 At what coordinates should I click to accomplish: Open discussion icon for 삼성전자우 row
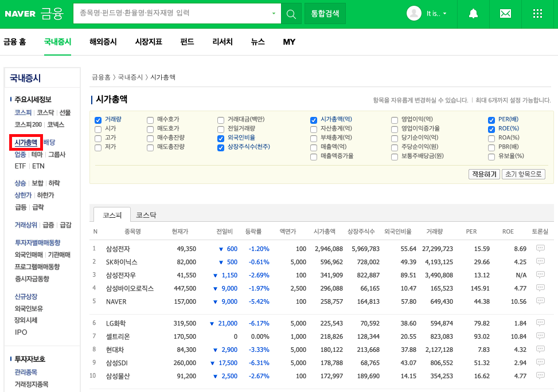[x=540, y=275]
